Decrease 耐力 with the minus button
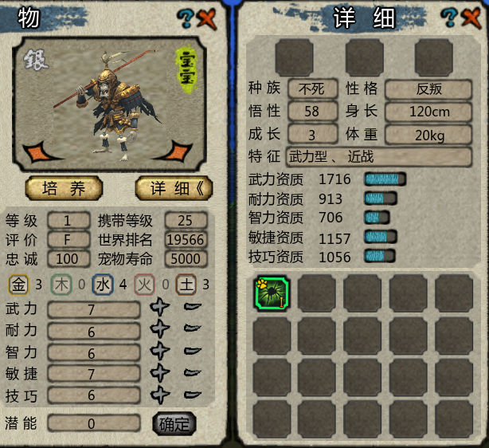The height and width of the screenshot is (448, 489). (x=193, y=328)
